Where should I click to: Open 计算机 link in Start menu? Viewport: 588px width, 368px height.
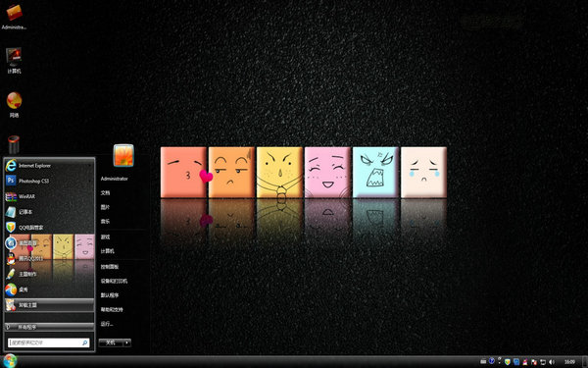(x=107, y=251)
